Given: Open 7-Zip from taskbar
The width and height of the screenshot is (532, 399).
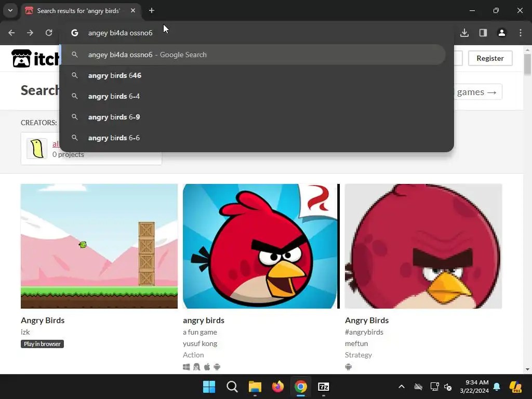Looking at the screenshot, I should pos(324,387).
